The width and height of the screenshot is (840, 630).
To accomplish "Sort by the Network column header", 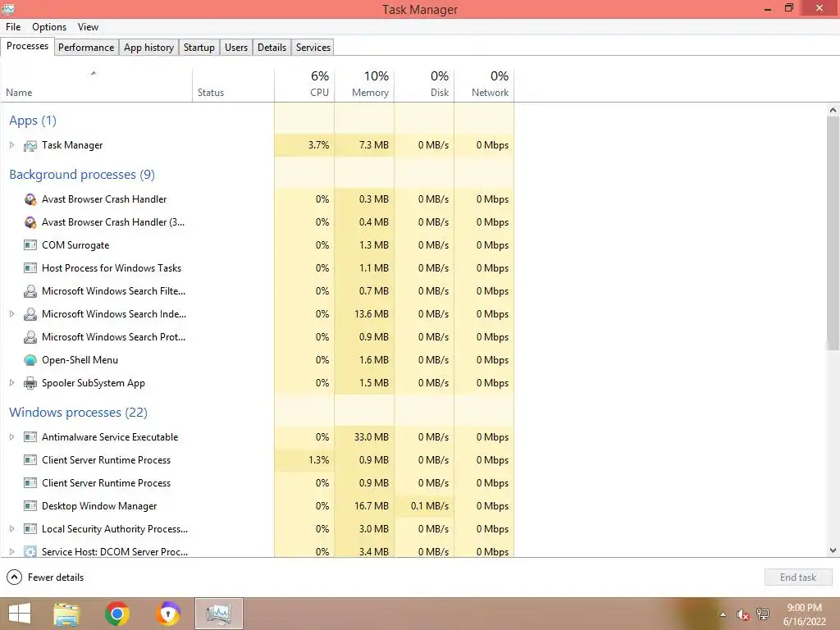I will 484,85.
